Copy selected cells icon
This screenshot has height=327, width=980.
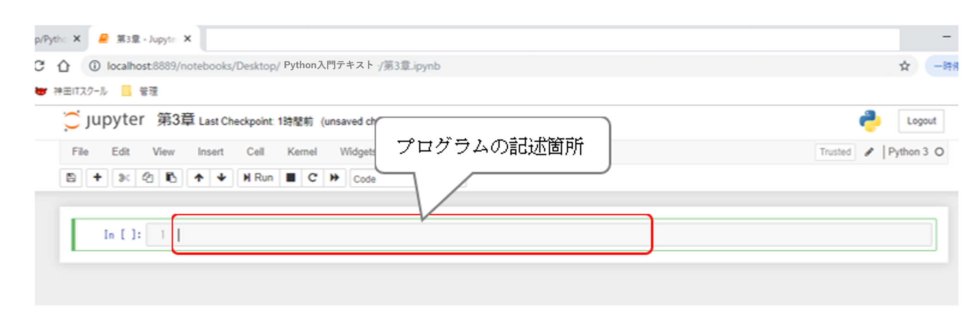tap(147, 178)
